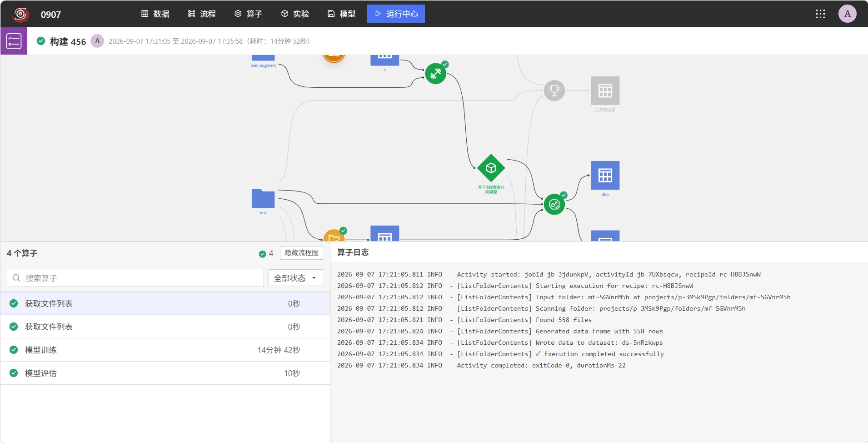868x443 pixels.
Task: Click the model evaluation node icon
Action: click(554, 204)
